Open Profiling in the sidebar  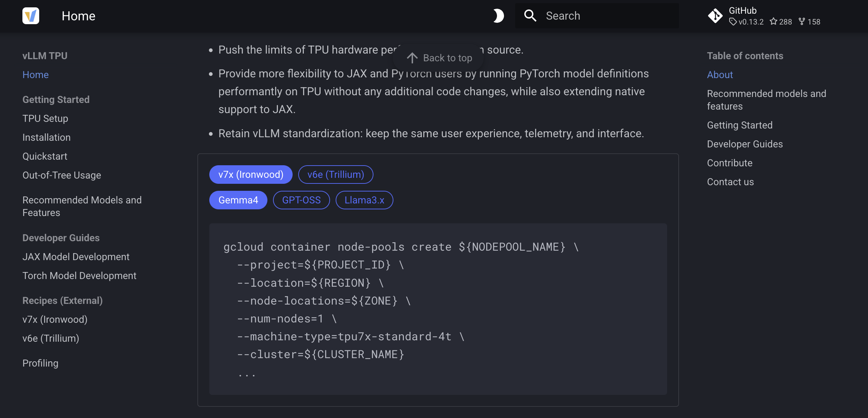(40, 363)
